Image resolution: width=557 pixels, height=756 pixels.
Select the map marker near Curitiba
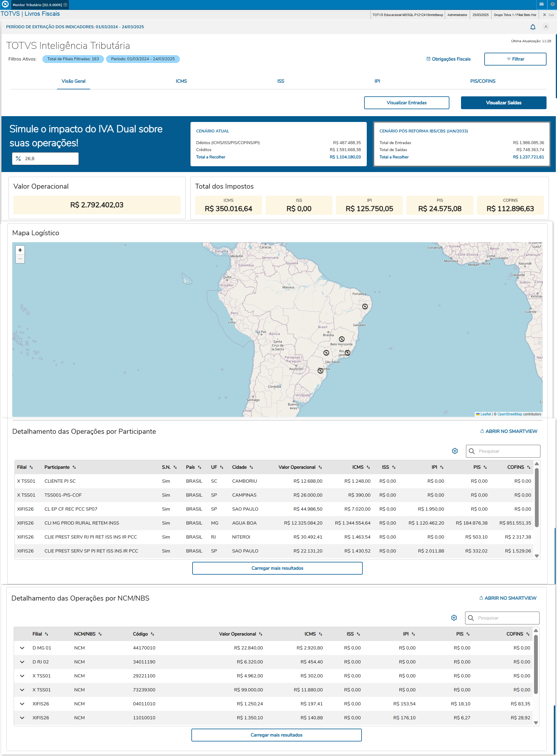pyautogui.click(x=320, y=370)
